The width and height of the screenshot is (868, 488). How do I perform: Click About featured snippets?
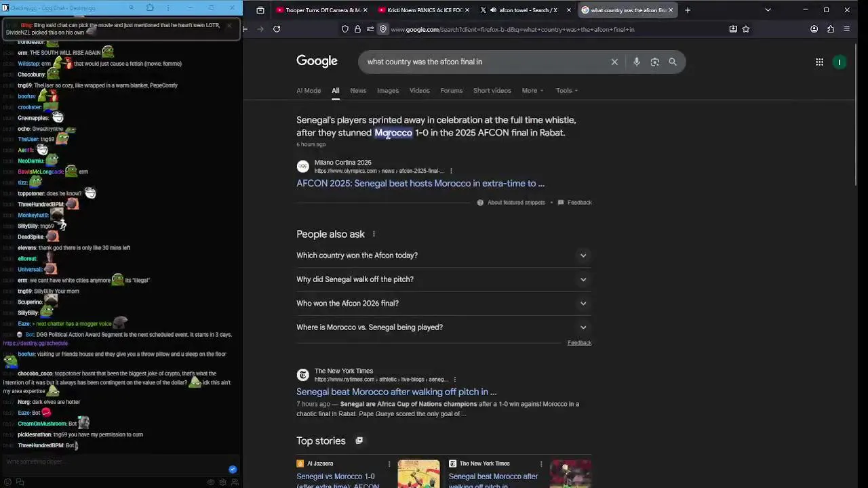click(x=511, y=203)
